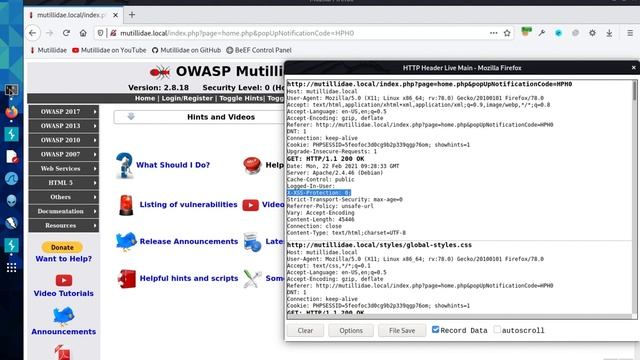
Task: Open Login/Register in top menu
Action: pyautogui.click(x=187, y=98)
